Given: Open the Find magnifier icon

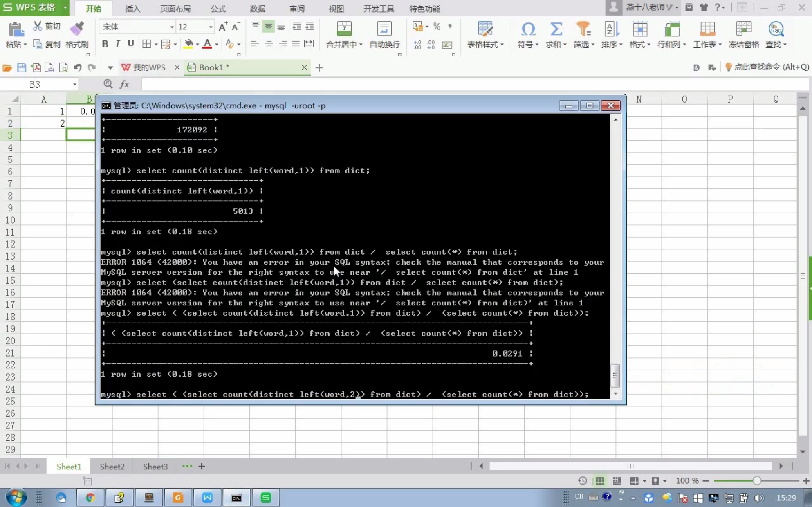Looking at the screenshot, I should 776,29.
